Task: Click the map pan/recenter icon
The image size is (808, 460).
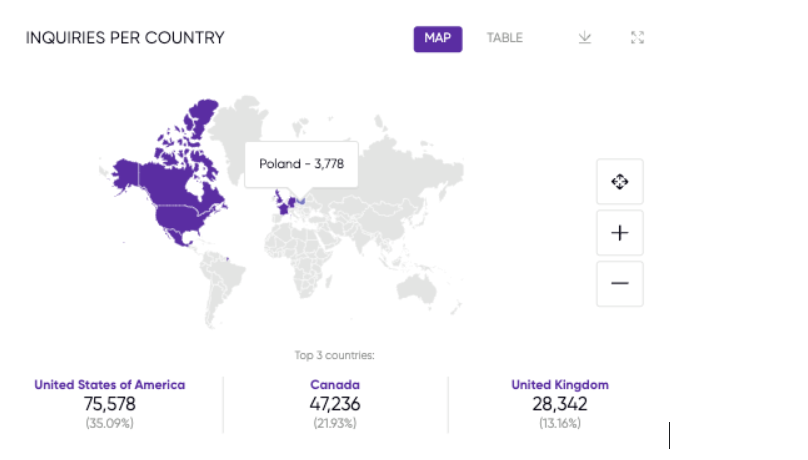Action: coord(619,182)
